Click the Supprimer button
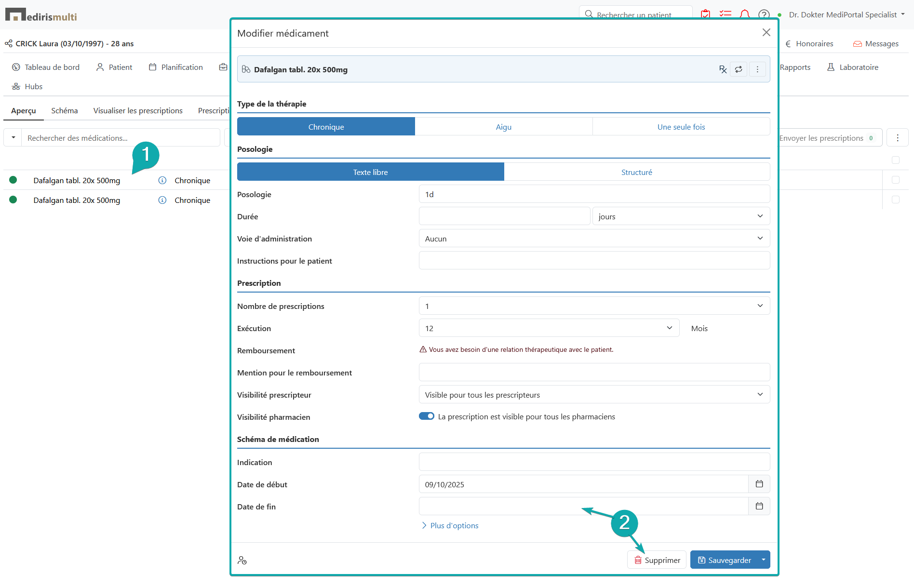Image resolution: width=914 pixels, height=588 pixels. click(x=657, y=560)
